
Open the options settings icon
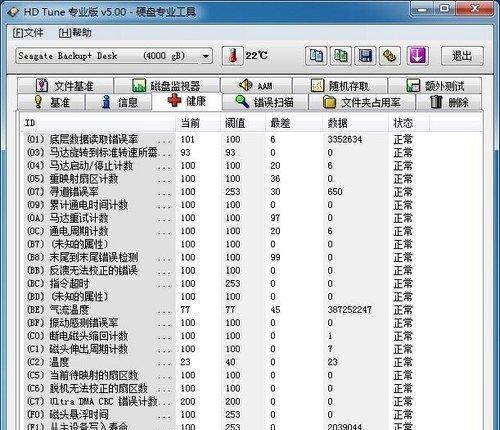pyautogui.click(x=390, y=56)
